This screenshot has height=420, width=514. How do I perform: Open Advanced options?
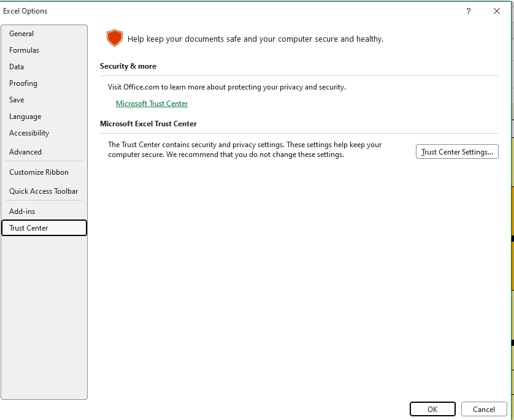[25, 152]
